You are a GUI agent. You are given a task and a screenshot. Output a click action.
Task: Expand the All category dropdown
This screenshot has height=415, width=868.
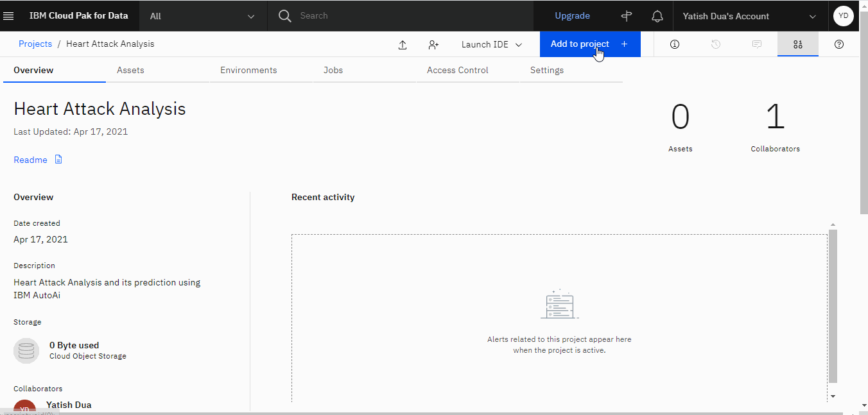(x=202, y=16)
